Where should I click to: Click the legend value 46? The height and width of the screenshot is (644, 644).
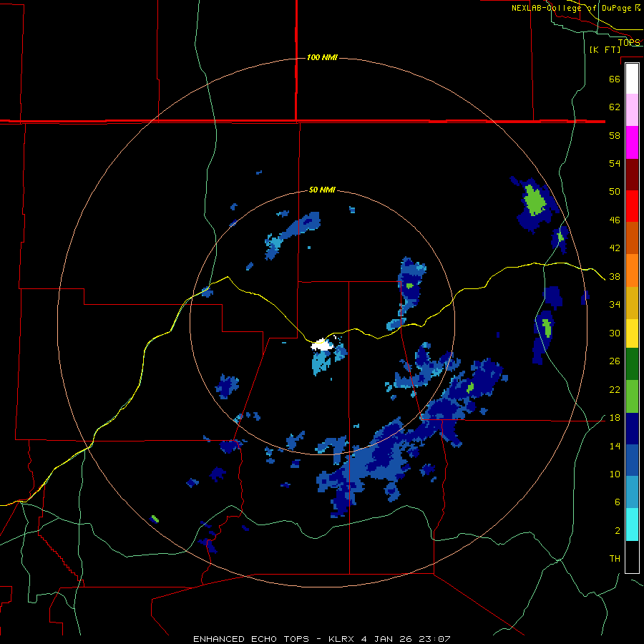pos(615,220)
